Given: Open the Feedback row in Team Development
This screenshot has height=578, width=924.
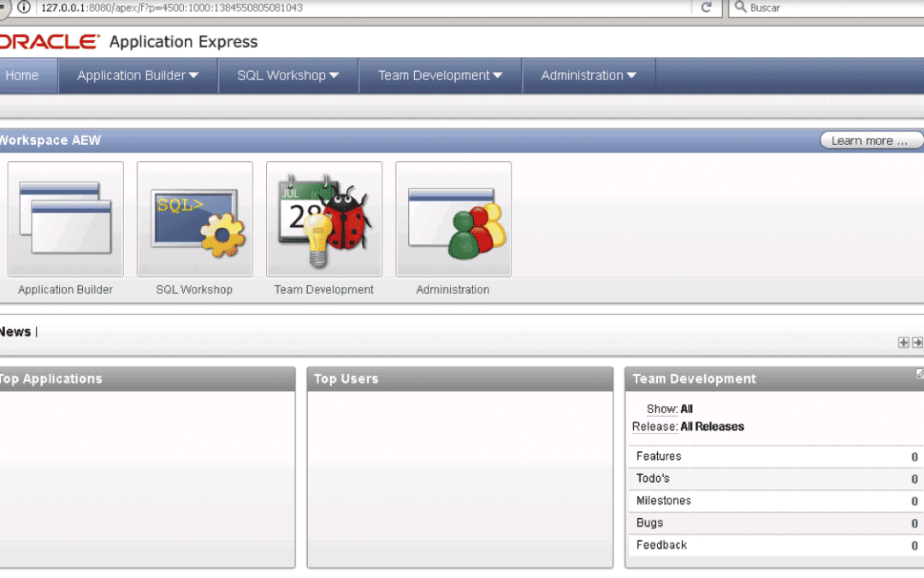Looking at the screenshot, I should click(x=776, y=545).
